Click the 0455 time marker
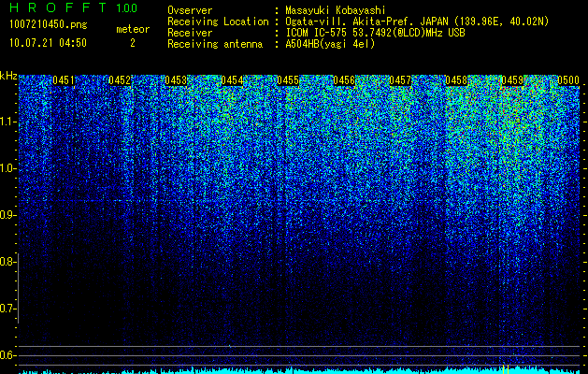588x374 pixels. [288, 80]
